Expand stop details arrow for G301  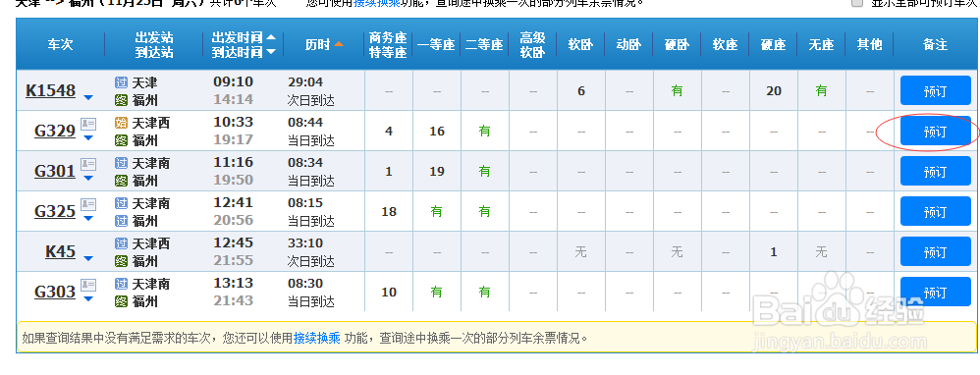click(x=88, y=178)
